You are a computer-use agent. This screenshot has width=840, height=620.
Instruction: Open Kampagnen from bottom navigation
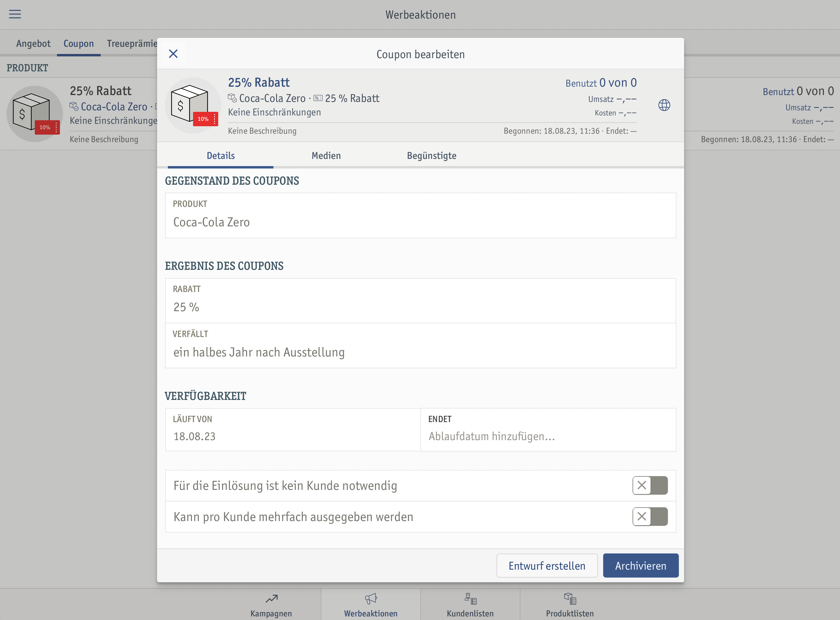click(271, 605)
